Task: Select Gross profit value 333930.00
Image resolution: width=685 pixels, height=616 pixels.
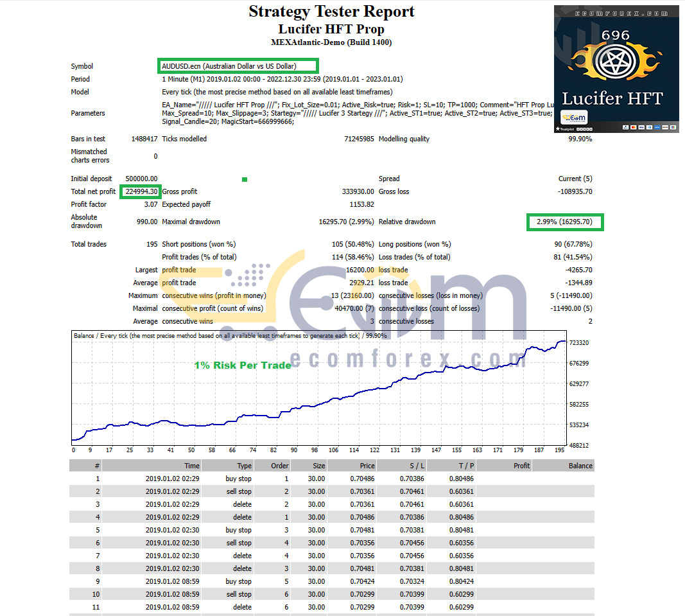Action: coord(358,191)
